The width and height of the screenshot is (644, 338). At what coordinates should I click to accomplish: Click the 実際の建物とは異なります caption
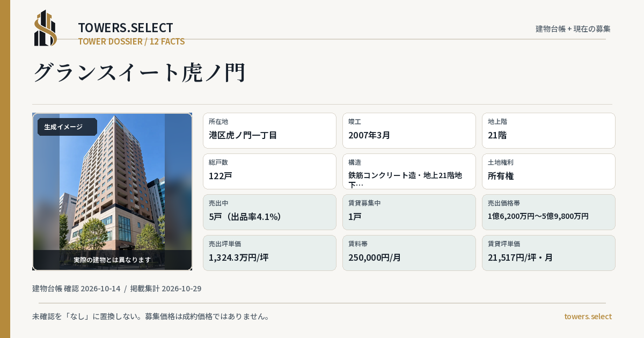(x=112, y=260)
